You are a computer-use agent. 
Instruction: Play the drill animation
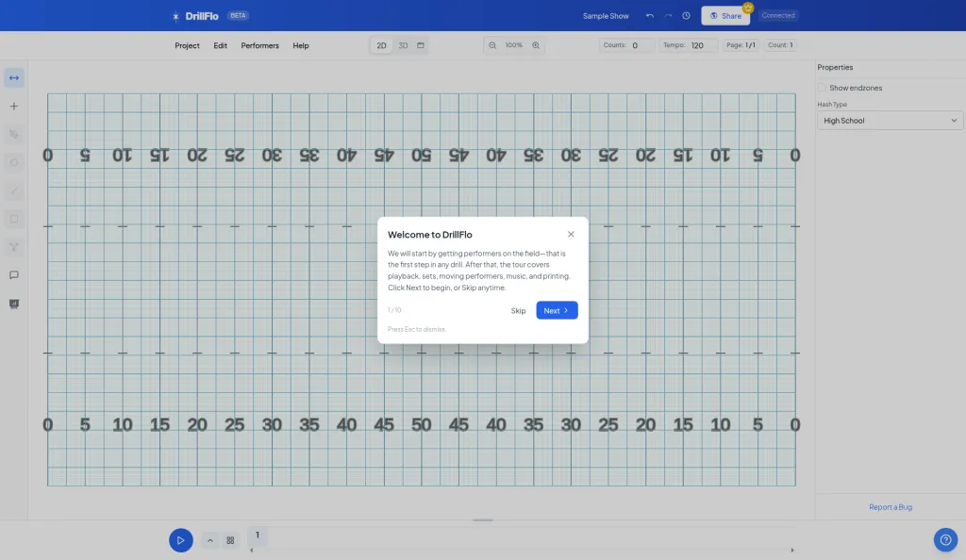point(181,540)
